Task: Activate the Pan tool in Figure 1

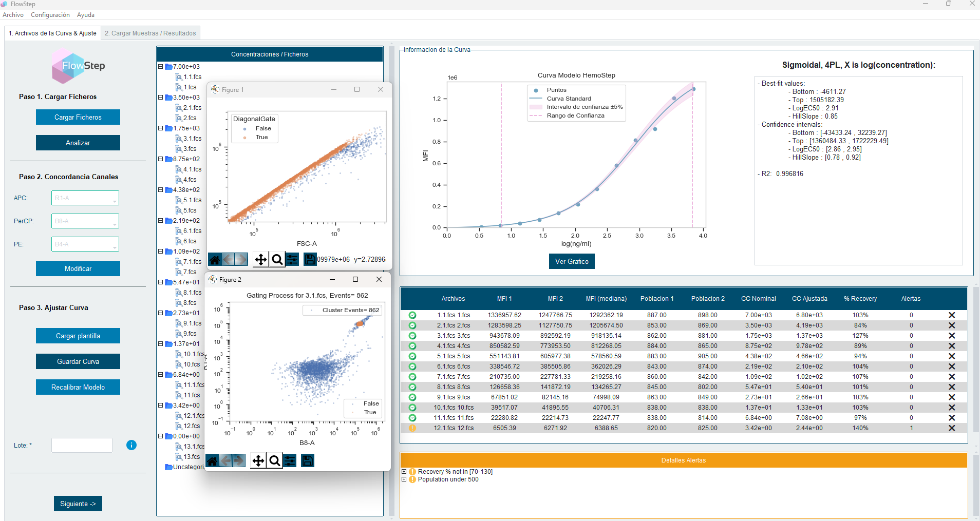Action: (x=261, y=260)
